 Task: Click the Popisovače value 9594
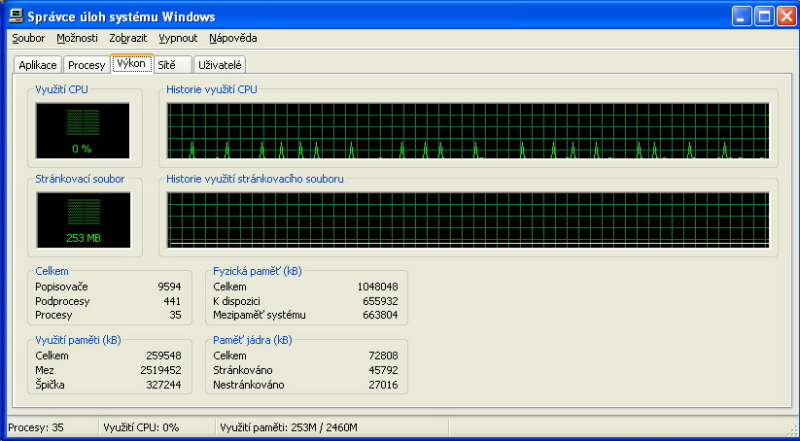tap(169, 287)
